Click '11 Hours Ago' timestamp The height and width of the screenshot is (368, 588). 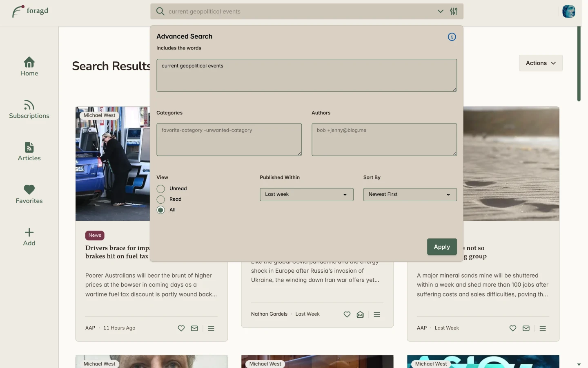tap(119, 328)
